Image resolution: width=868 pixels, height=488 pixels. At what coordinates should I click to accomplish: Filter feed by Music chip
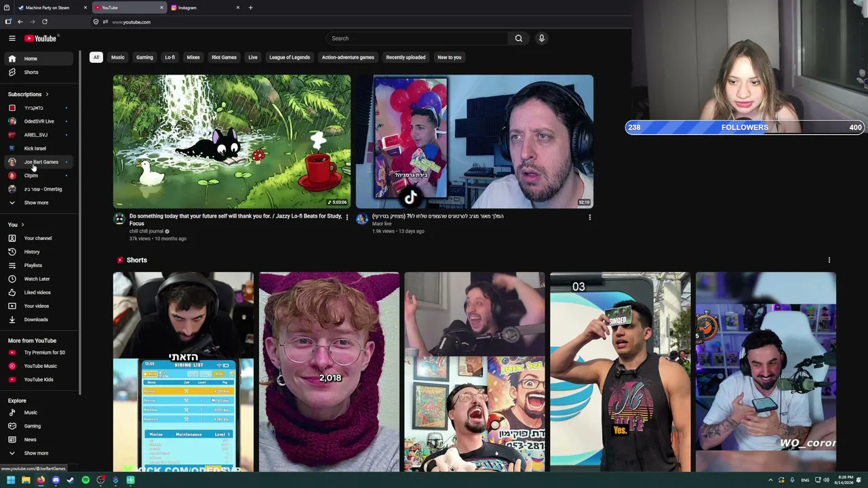(x=118, y=57)
